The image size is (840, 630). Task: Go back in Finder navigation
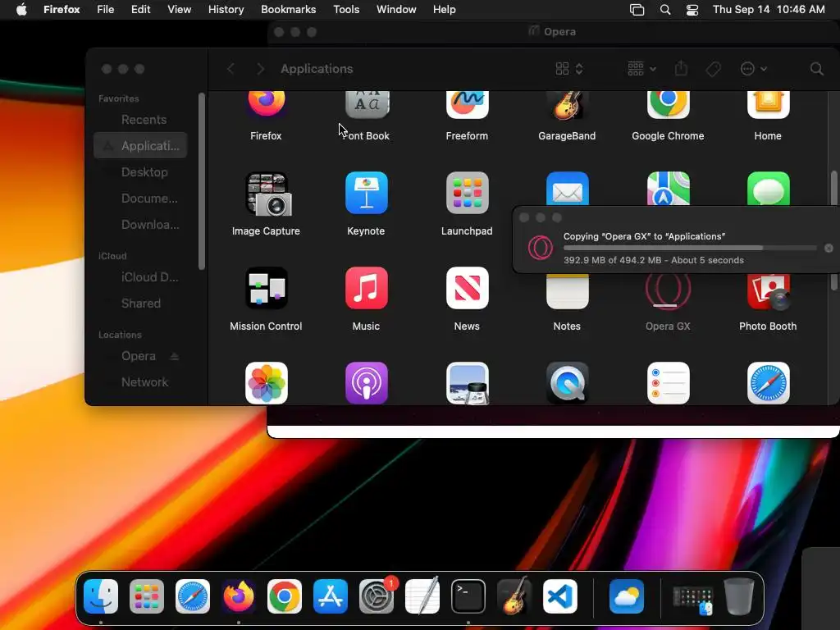pos(231,69)
